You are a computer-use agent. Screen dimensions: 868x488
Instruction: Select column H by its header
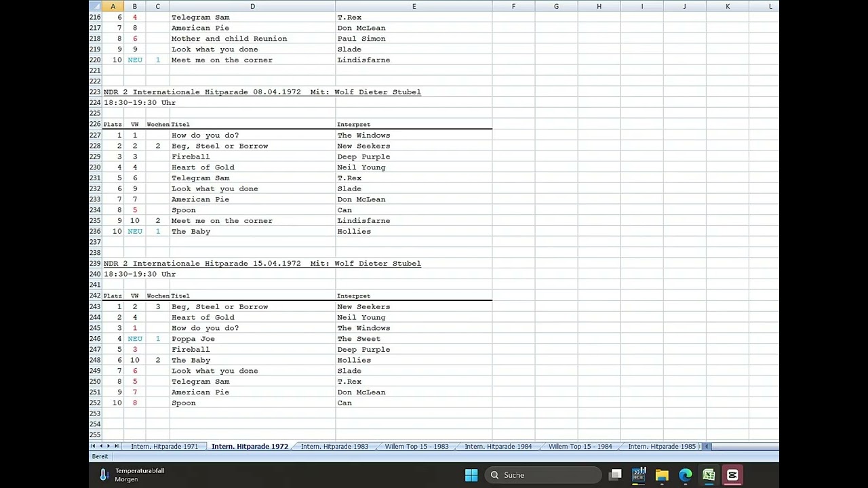coord(599,7)
